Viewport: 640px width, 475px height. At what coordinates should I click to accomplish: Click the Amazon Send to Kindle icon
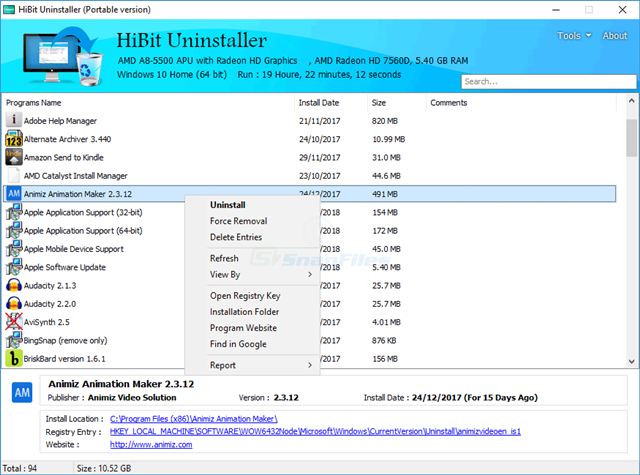(x=13, y=157)
